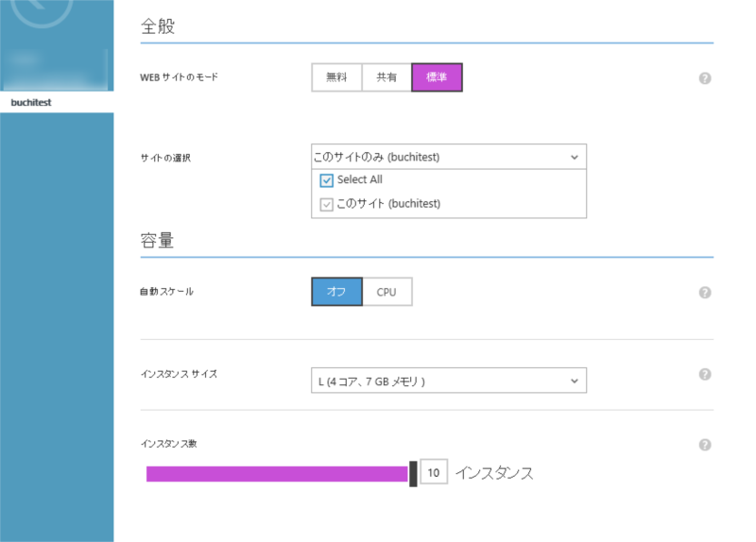Click help icon beside WEB サイトのモード
This screenshot has height=542, width=756.
pyautogui.click(x=705, y=78)
